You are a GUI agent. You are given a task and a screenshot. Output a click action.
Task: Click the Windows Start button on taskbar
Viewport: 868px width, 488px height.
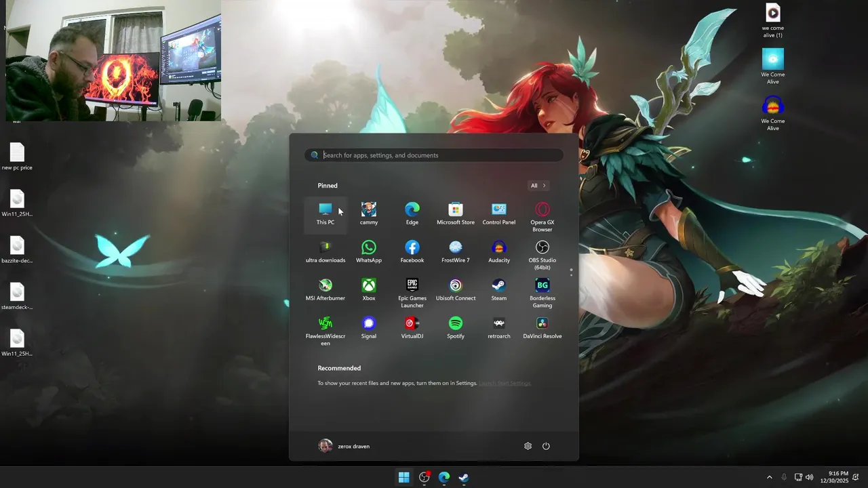point(404,477)
